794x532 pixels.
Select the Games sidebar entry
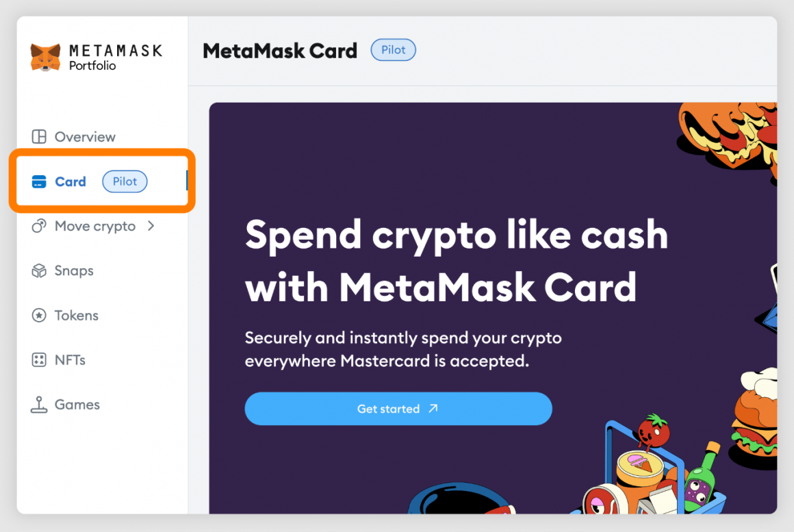pos(77,404)
